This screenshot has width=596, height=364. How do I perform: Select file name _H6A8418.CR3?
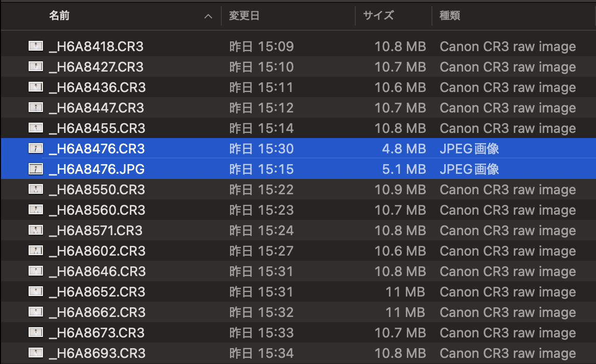pos(96,47)
